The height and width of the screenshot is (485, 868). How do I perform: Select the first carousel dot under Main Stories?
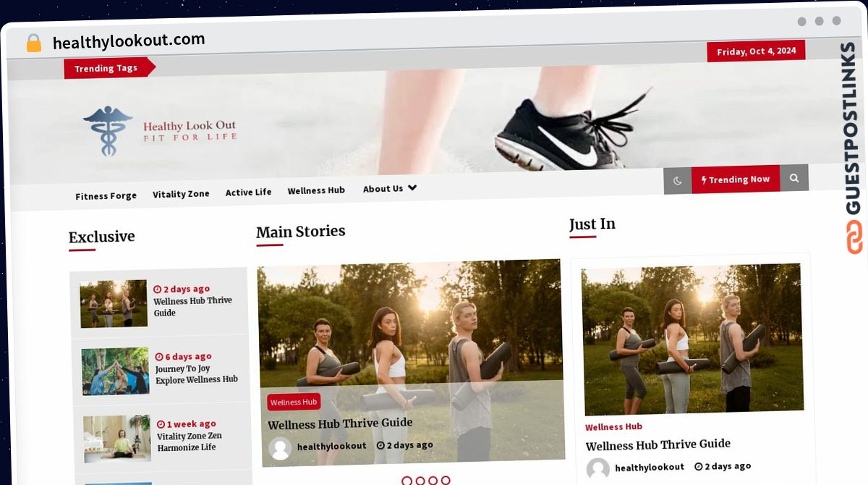407,481
